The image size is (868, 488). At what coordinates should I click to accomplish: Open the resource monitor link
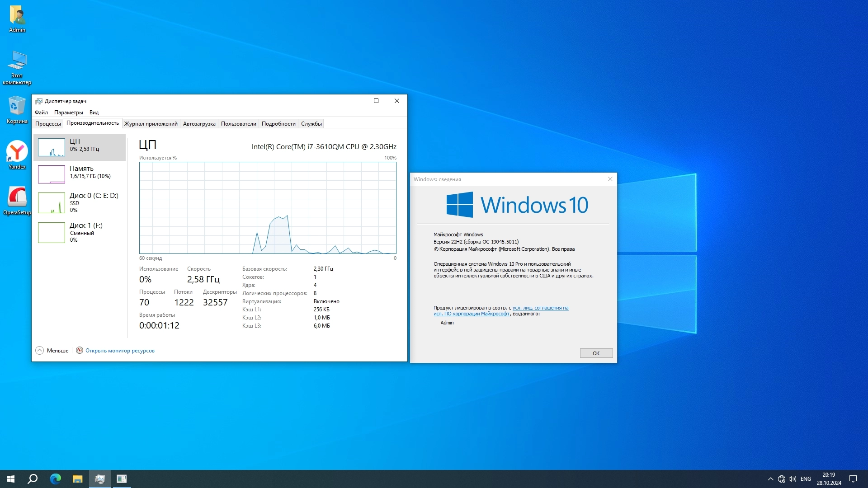120,351
